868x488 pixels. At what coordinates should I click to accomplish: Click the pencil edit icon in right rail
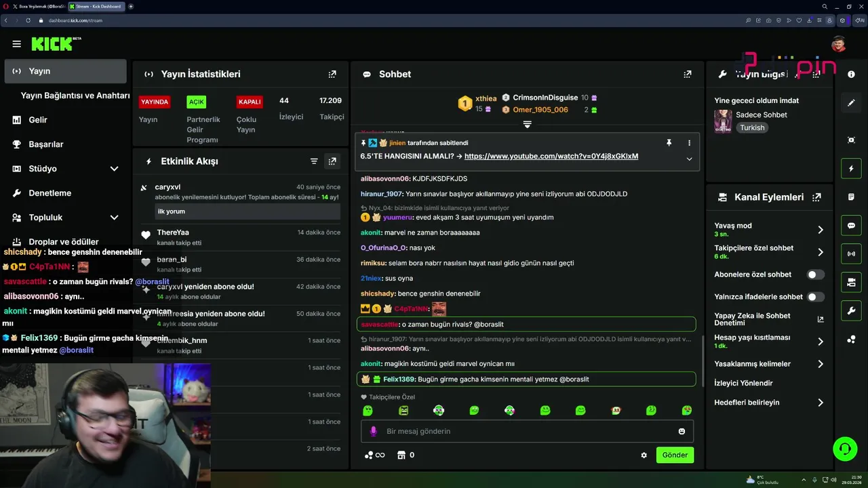click(851, 103)
